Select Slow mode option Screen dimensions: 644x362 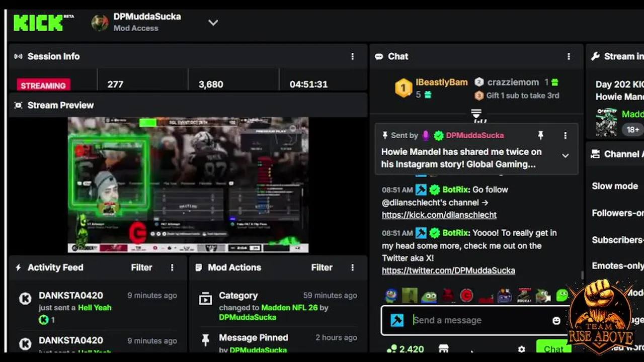(615, 186)
